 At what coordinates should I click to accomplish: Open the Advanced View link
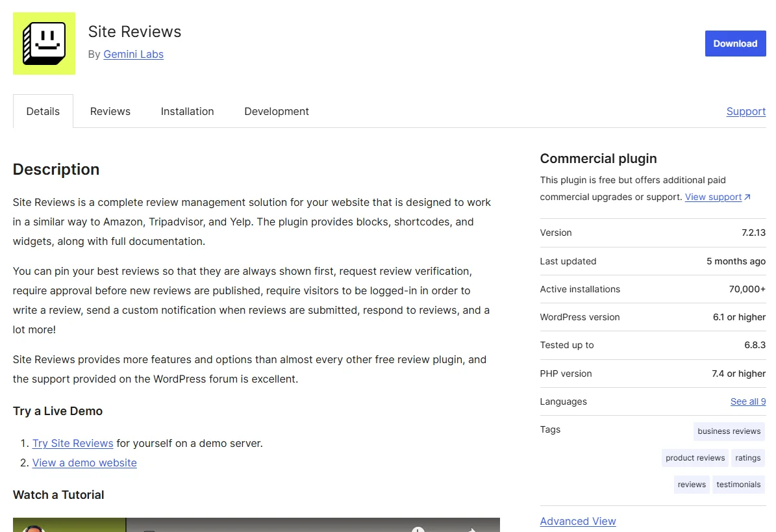point(577,521)
